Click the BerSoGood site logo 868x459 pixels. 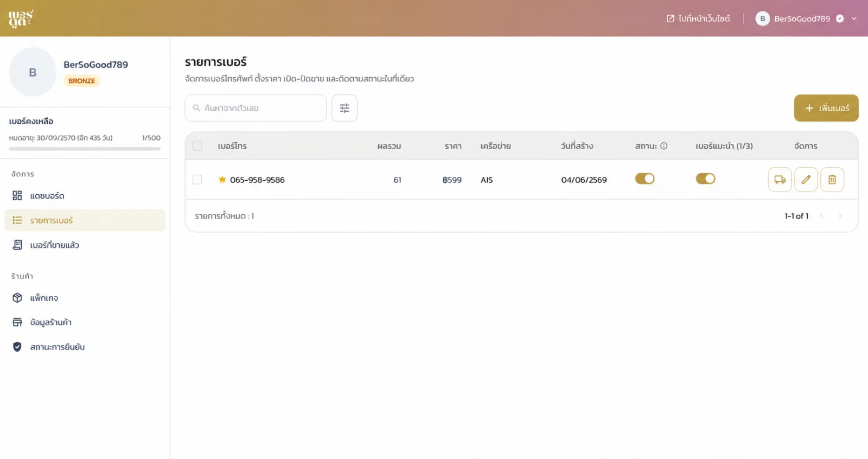click(x=21, y=18)
